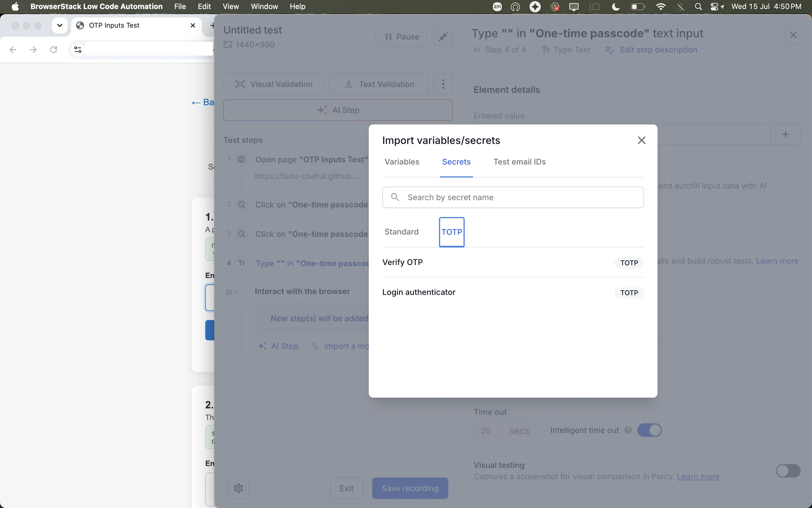Switch to the Standard secrets filter
The width and height of the screenshot is (812, 508).
(401, 232)
